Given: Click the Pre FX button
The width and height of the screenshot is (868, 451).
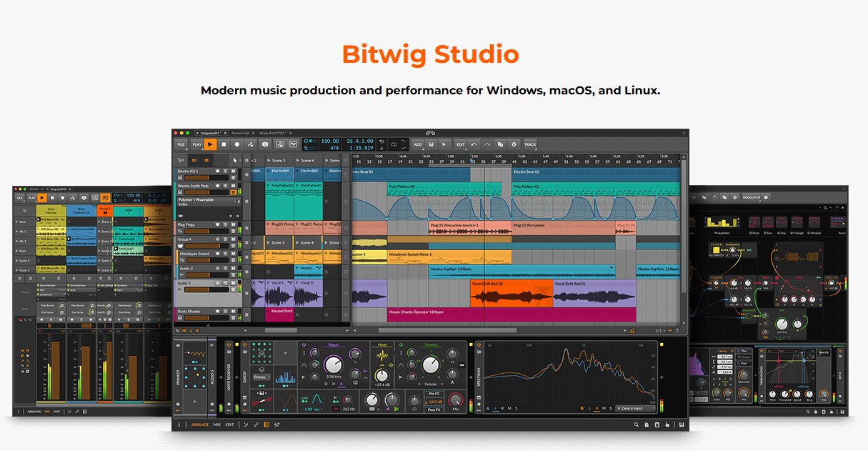Looking at the screenshot, I should tap(434, 393).
